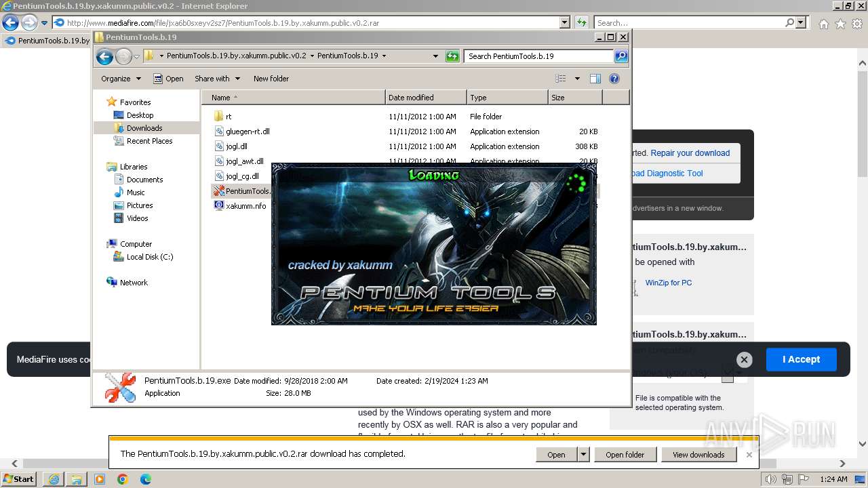Open the Explorer address history dropdown
The height and width of the screenshot is (488, 868).
(435, 56)
